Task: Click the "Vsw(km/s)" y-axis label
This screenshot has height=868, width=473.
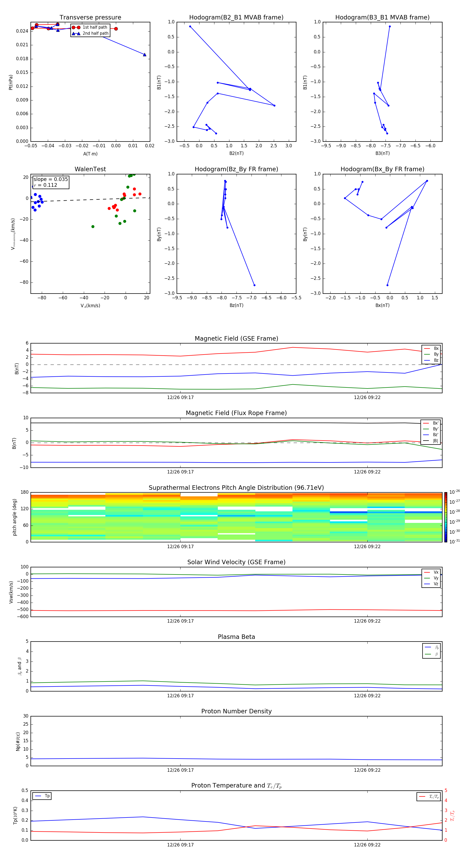Action: [x=11, y=592]
